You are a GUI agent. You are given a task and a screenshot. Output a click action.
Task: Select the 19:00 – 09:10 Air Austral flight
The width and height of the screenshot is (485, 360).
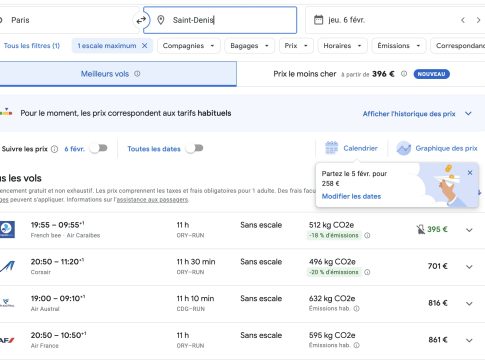[x=58, y=298]
